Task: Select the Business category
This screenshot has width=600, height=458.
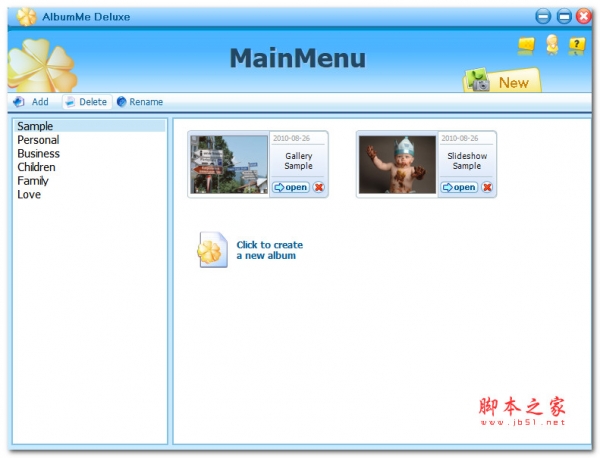Action: click(90, 153)
